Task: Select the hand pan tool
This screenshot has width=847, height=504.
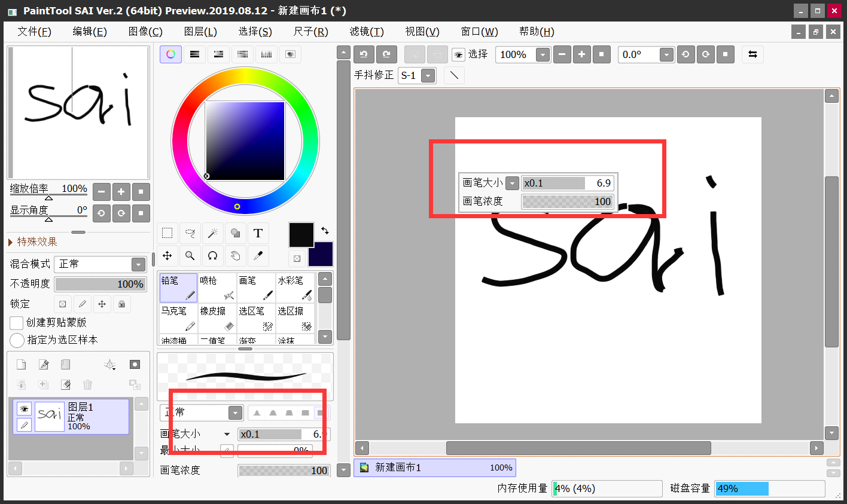Action: [235, 256]
